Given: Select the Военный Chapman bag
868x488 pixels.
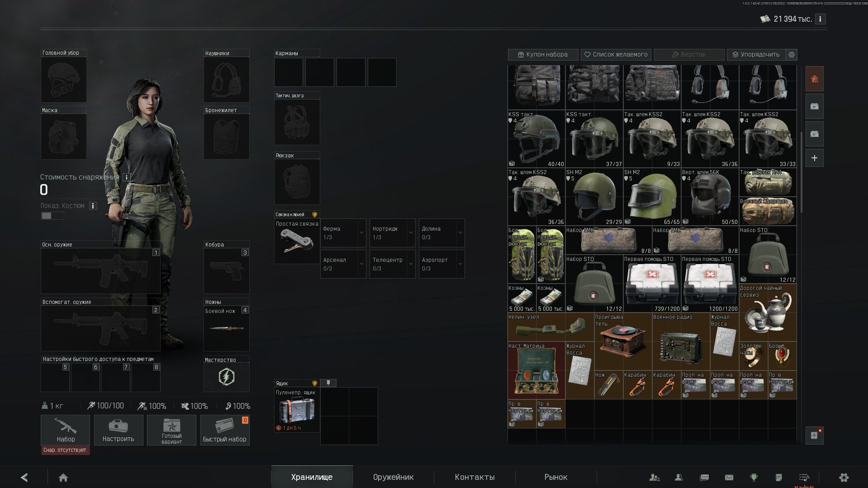Looking at the screenshot, I should point(768,211).
